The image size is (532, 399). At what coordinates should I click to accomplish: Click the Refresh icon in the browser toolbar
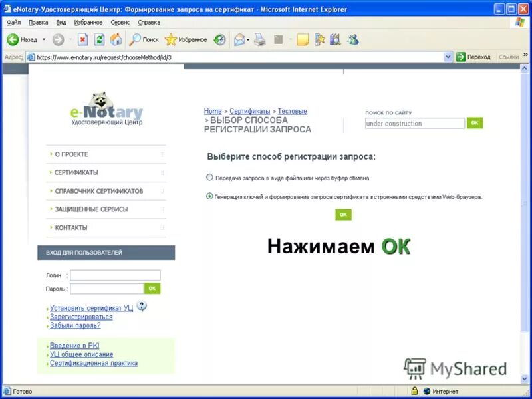click(98, 40)
